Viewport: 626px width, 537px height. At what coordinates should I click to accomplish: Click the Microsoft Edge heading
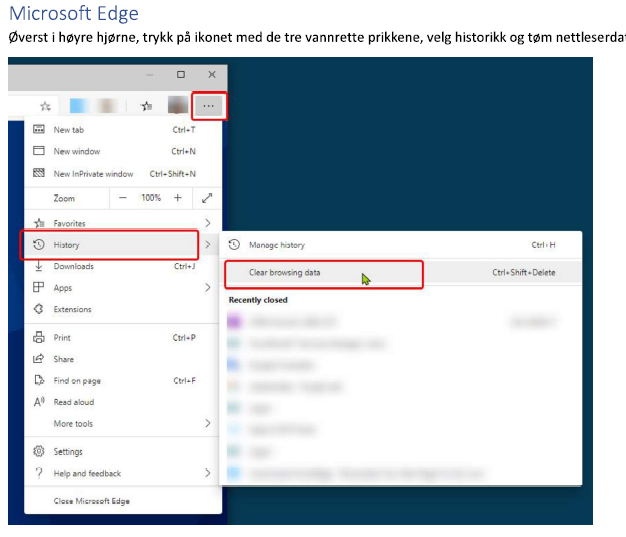74,13
